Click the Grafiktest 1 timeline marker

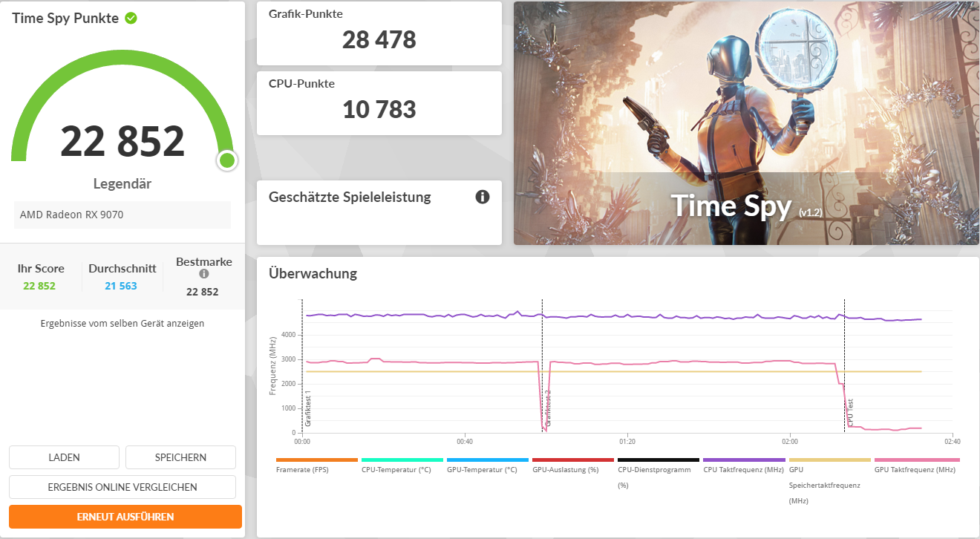[307, 410]
